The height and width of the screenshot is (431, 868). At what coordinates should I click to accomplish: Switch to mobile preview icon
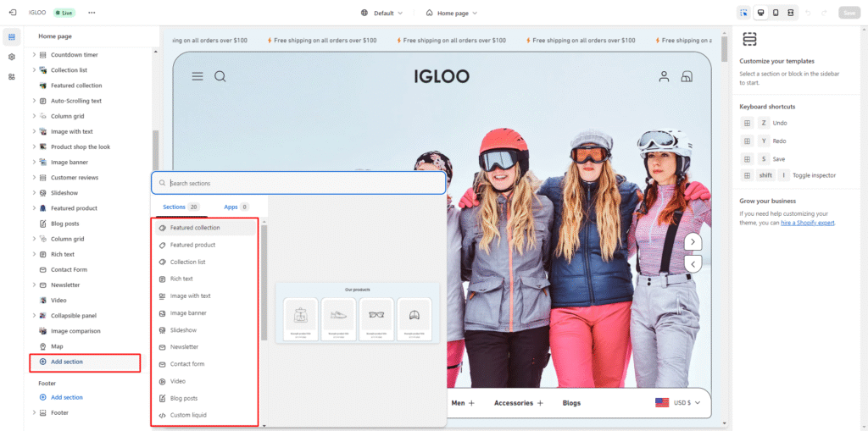pyautogui.click(x=776, y=13)
